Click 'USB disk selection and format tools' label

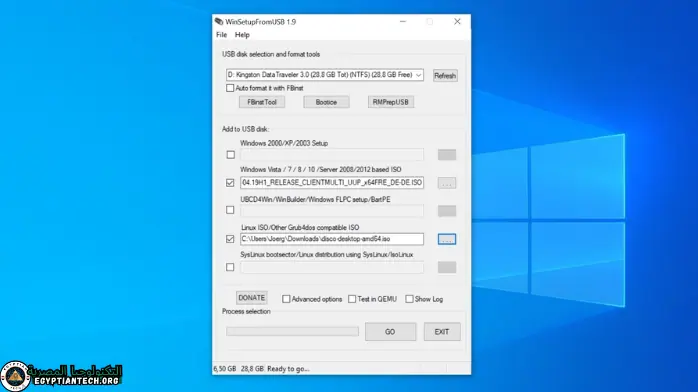(271, 54)
